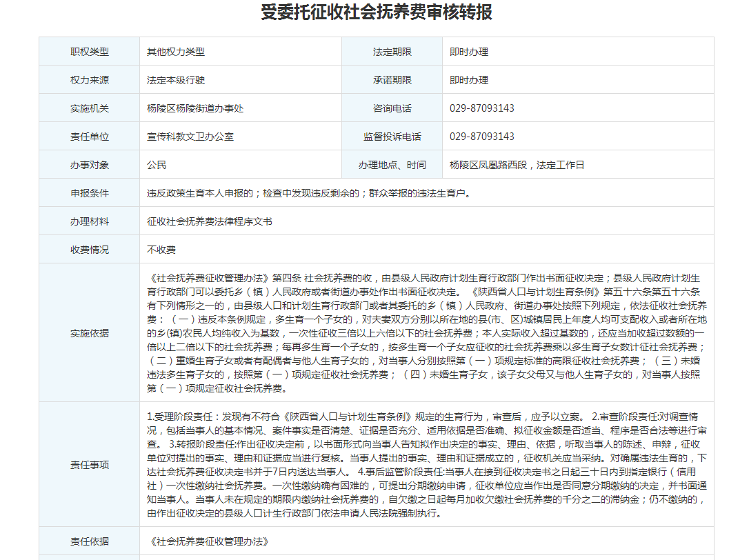Click the 杨陵区杨陵街道办事处 agency text
Screen dimensions: 749x560
(x=195, y=108)
